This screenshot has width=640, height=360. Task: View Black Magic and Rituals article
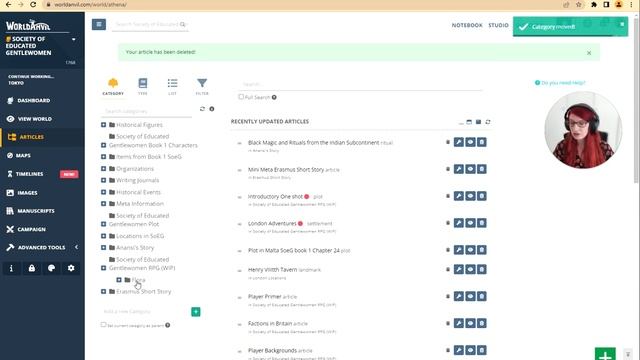click(470, 142)
